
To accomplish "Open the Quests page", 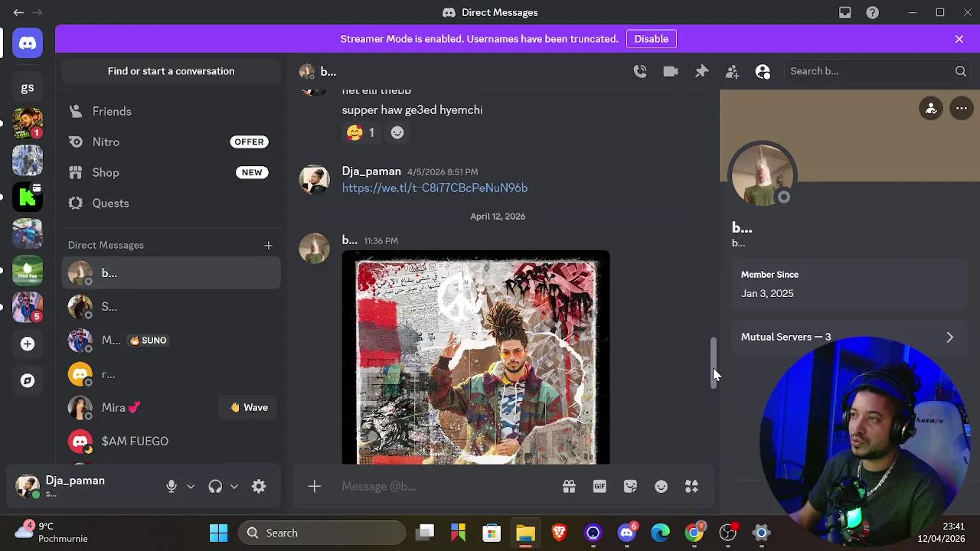I will [171, 203].
